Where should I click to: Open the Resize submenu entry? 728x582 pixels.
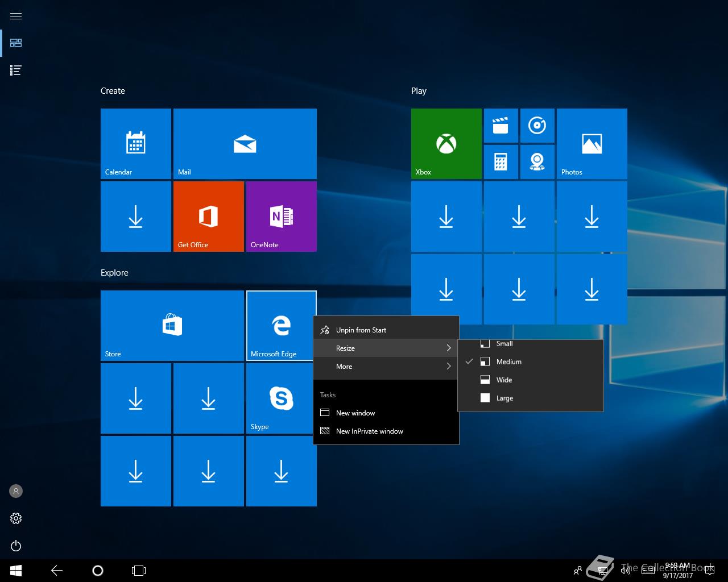click(x=386, y=348)
